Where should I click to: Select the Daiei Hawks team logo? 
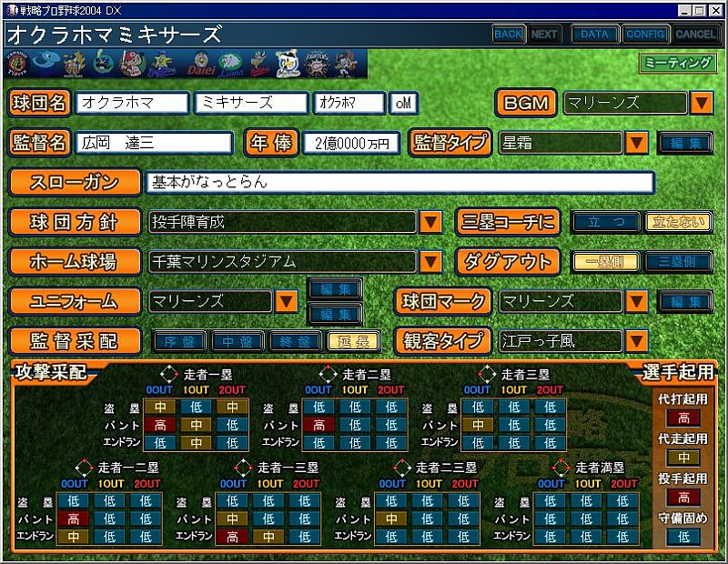[201, 64]
